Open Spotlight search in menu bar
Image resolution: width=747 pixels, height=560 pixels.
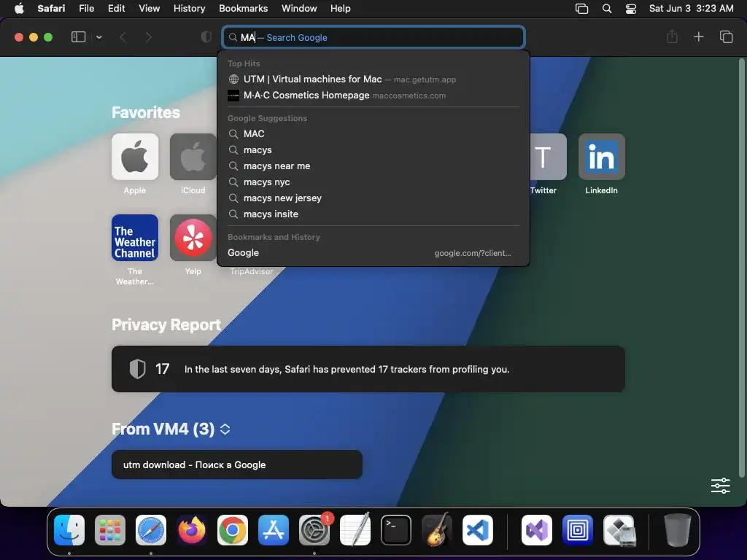[x=606, y=9]
